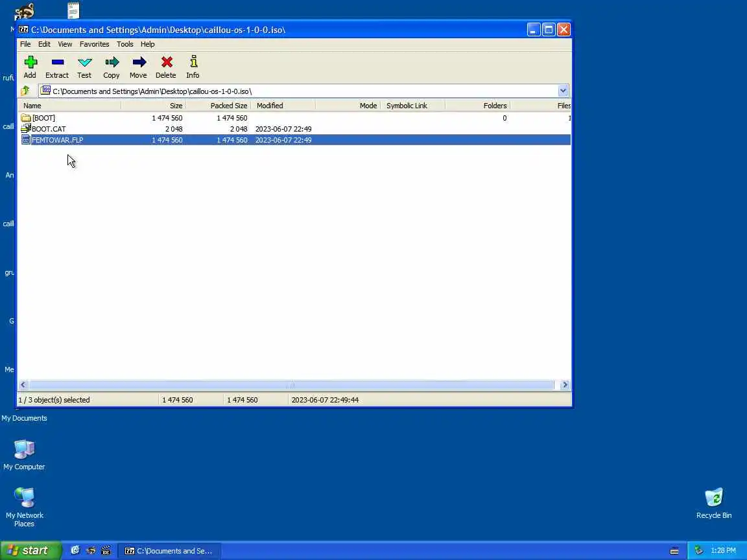The image size is (747, 560).
Task: Sort by Name column header
Action: [x=69, y=105]
